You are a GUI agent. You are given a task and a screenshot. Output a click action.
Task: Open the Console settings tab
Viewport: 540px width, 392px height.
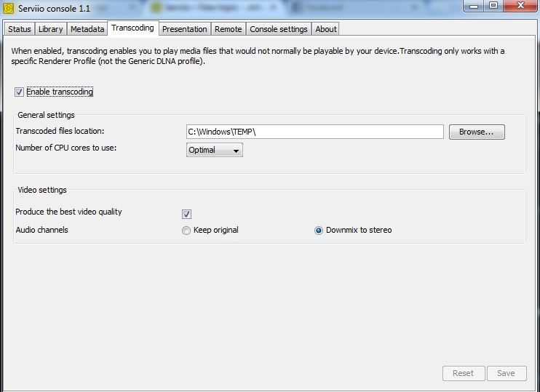click(x=279, y=29)
